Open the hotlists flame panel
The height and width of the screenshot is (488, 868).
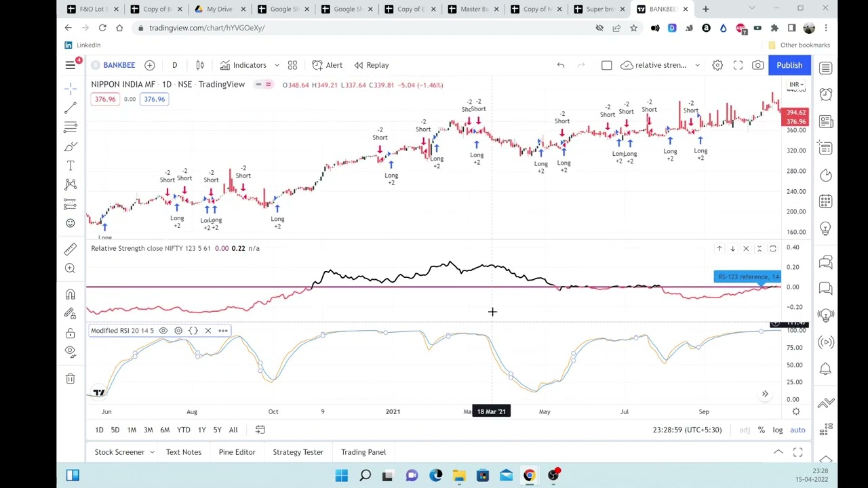click(825, 176)
